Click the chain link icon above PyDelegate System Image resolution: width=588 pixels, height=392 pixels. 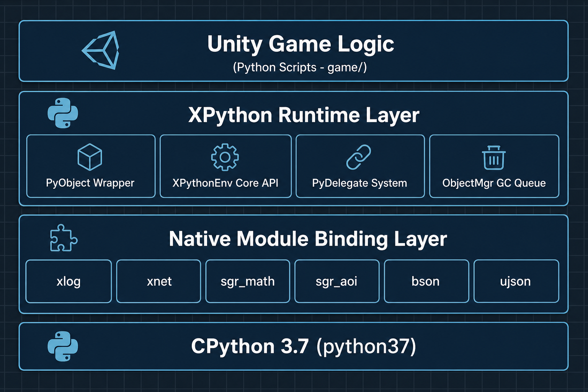pyautogui.click(x=359, y=157)
